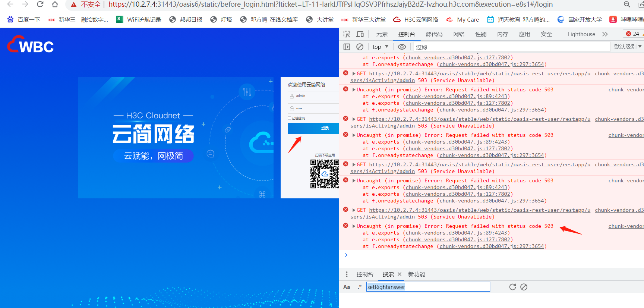
Task: Refresh the search results
Action: (513, 287)
